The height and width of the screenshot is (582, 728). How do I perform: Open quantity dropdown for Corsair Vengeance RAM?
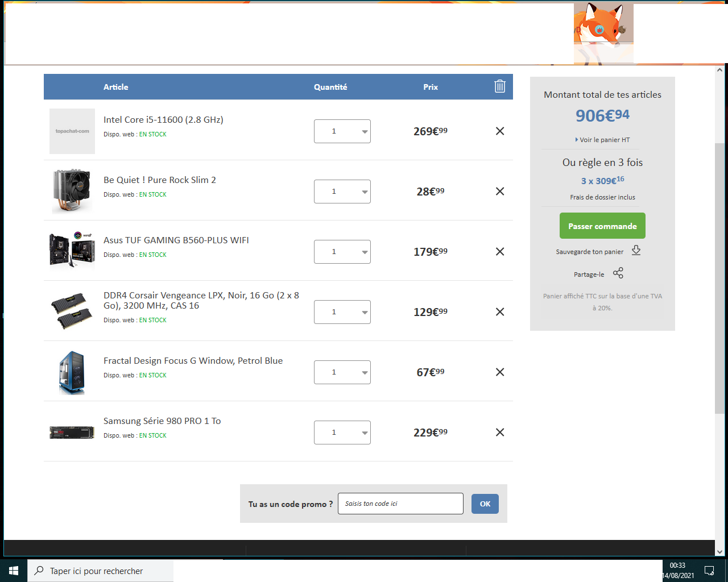[x=342, y=312]
